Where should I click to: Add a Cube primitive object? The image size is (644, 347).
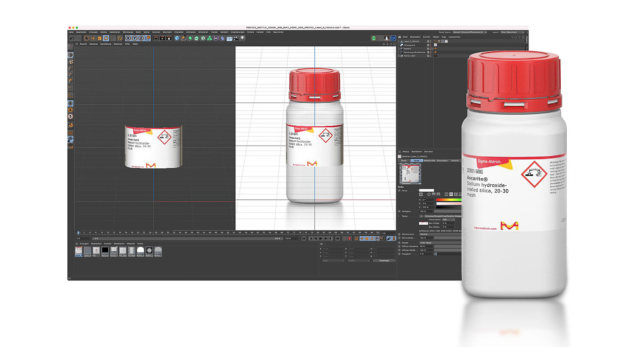(177, 38)
